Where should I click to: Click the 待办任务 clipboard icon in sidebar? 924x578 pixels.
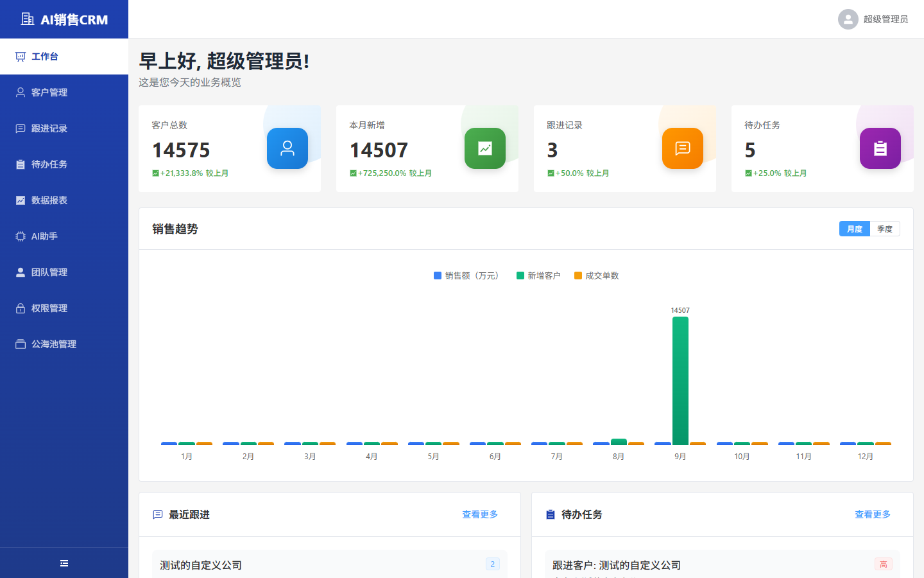tap(21, 164)
